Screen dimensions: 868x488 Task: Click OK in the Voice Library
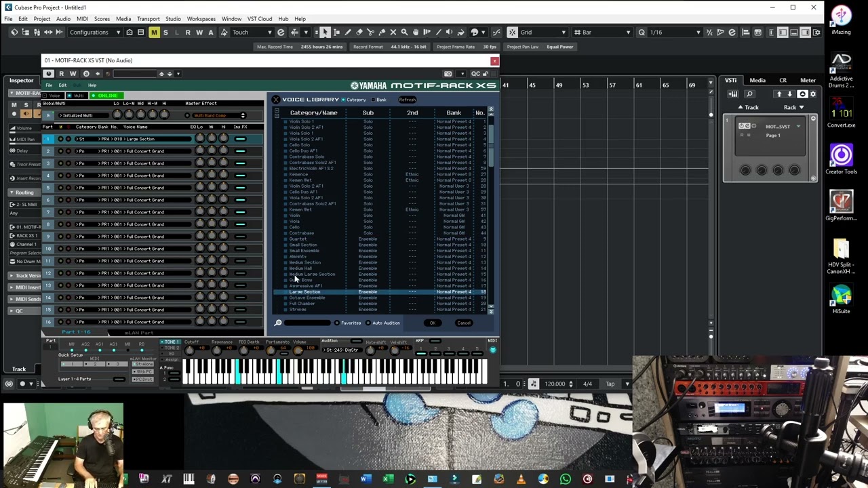coord(432,323)
